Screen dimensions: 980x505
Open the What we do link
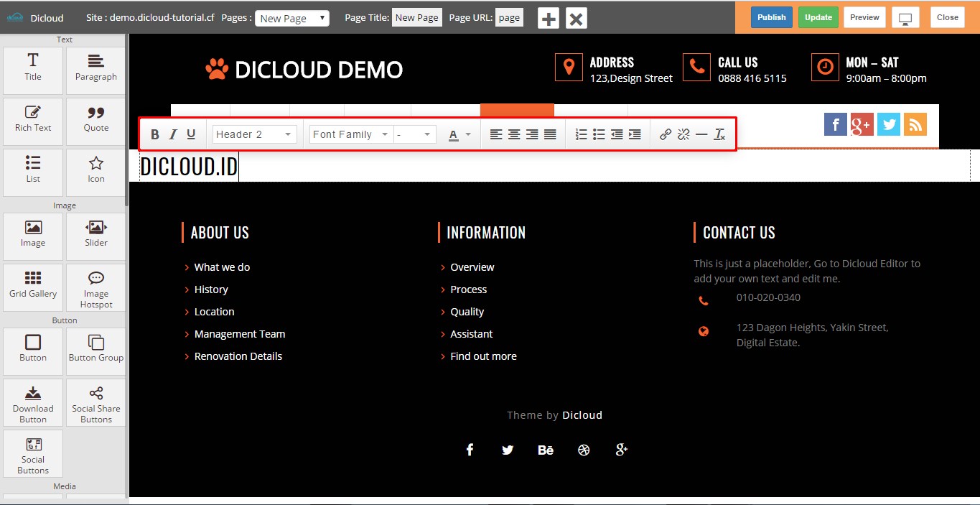tap(222, 267)
